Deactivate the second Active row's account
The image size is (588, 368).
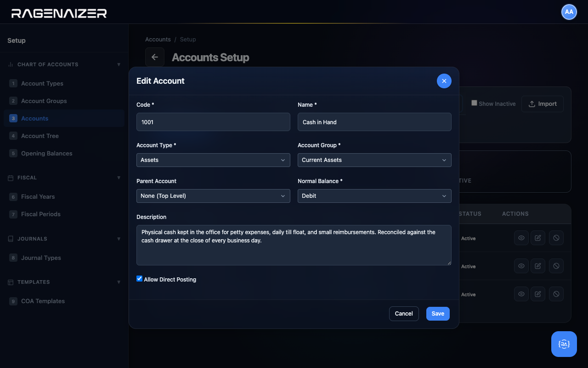[x=556, y=266]
